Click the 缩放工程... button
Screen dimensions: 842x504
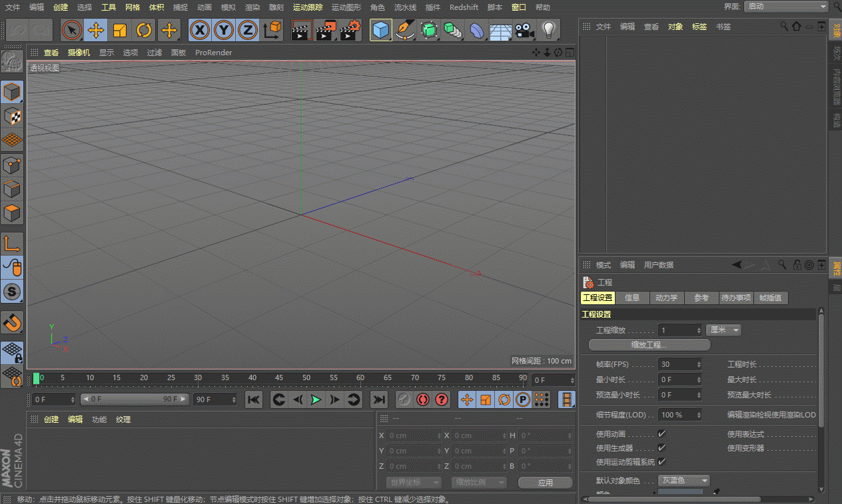[x=649, y=345]
